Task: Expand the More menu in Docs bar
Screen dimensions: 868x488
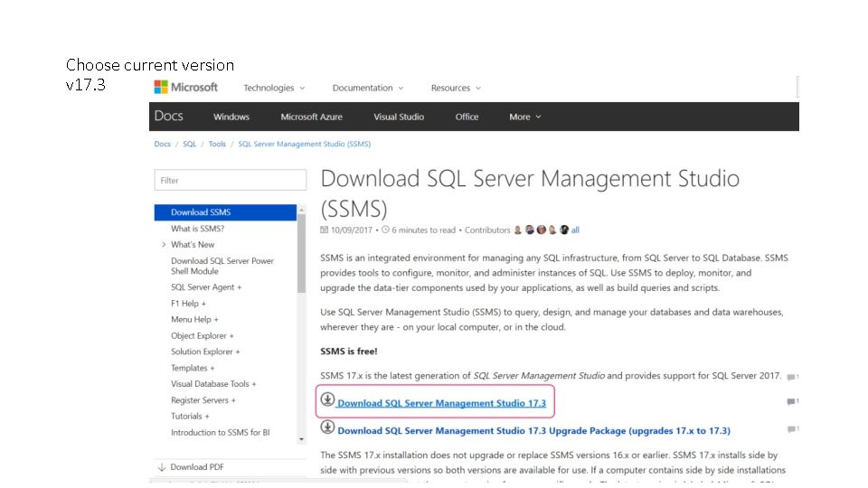Action: coord(525,117)
